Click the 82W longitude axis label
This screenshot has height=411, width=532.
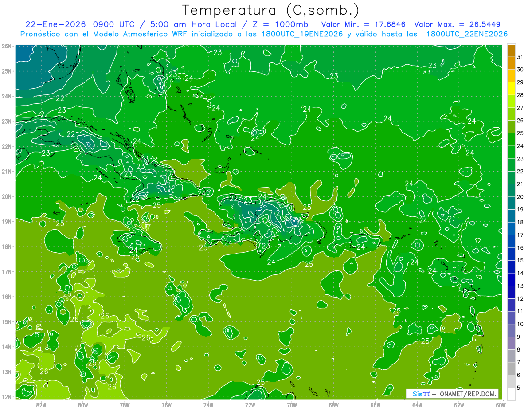41,405
